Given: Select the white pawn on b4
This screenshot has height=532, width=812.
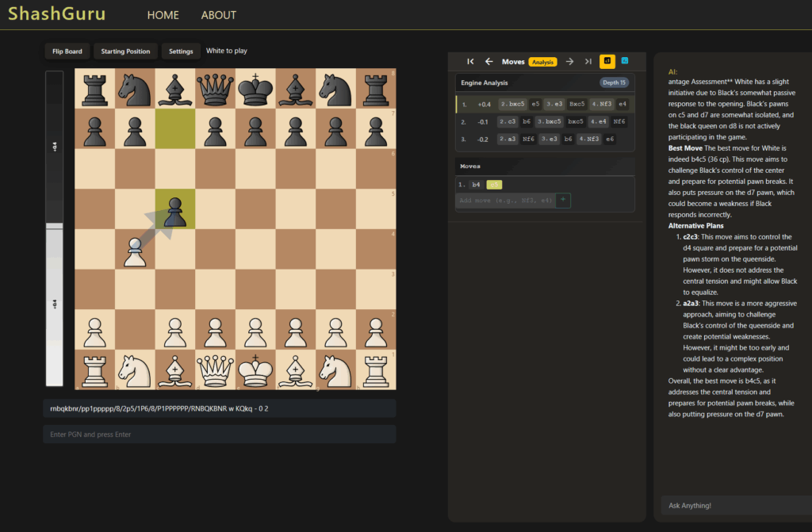Looking at the screenshot, I should pyautogui.click(x=135, y=249).
